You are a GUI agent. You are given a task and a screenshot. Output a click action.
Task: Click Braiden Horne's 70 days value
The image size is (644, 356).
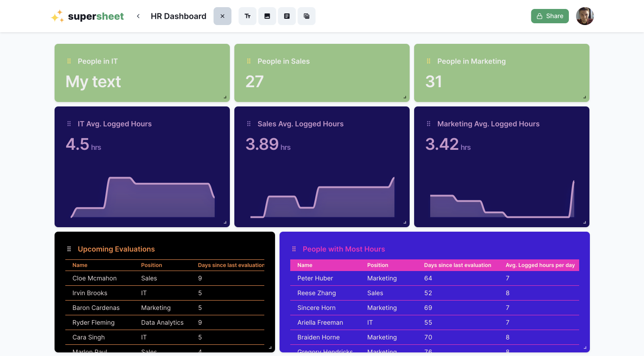coord(428,337)
